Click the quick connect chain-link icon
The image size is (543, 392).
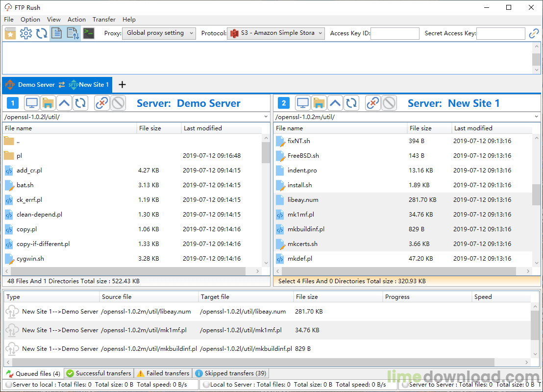534,33
